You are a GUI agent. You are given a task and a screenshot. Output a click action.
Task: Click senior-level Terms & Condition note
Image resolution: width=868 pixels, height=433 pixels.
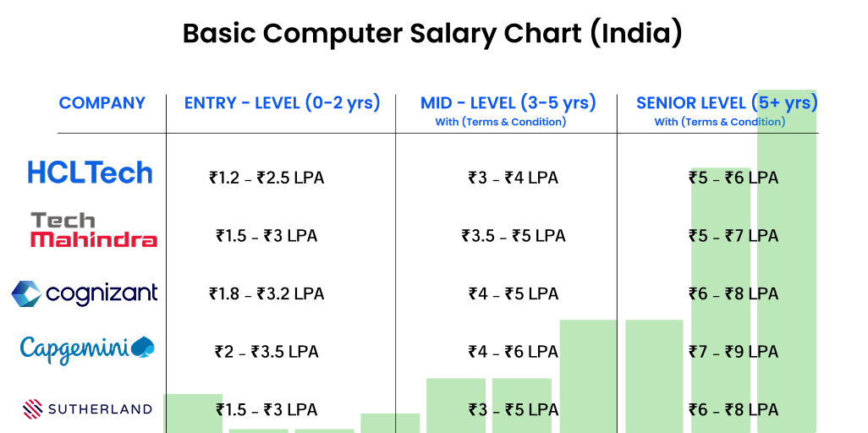[x=720, y=122]
